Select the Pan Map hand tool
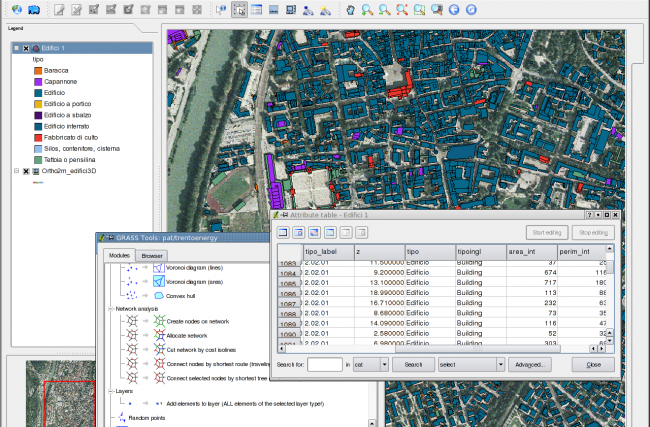This screenshot has height=427, width=650. point(350,10)
